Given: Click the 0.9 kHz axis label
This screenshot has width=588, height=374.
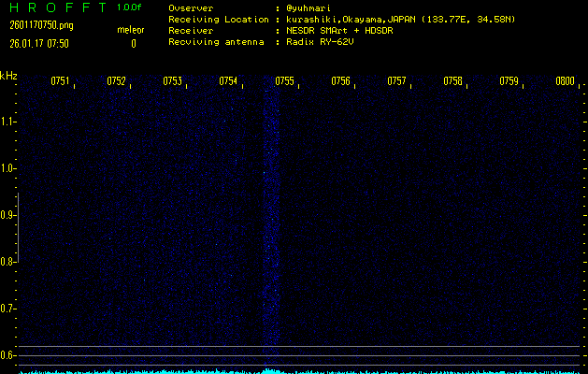Looking at the screenshot, I should click(7, 215).
